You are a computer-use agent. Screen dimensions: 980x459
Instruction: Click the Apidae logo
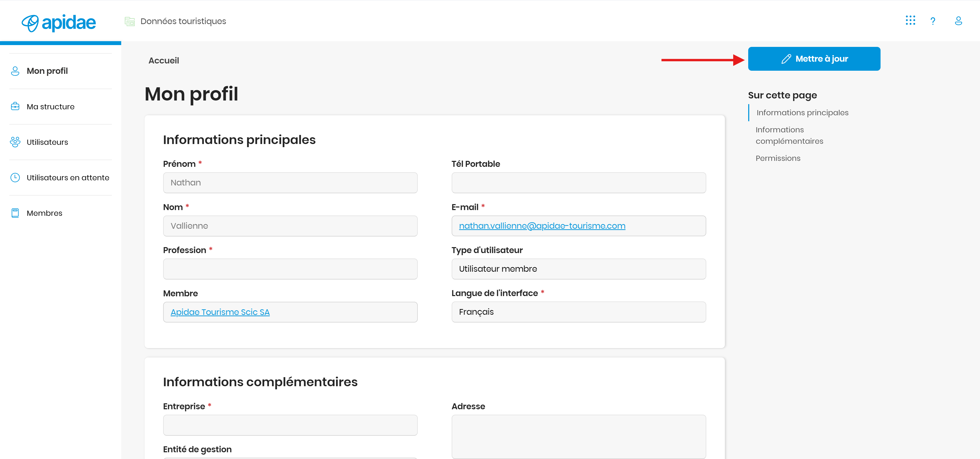coord(59,23)
